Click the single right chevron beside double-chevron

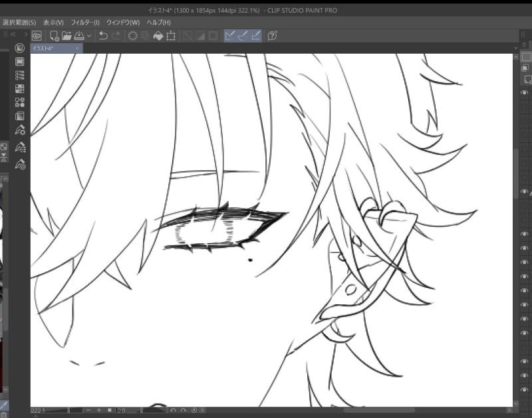(25, 35)
